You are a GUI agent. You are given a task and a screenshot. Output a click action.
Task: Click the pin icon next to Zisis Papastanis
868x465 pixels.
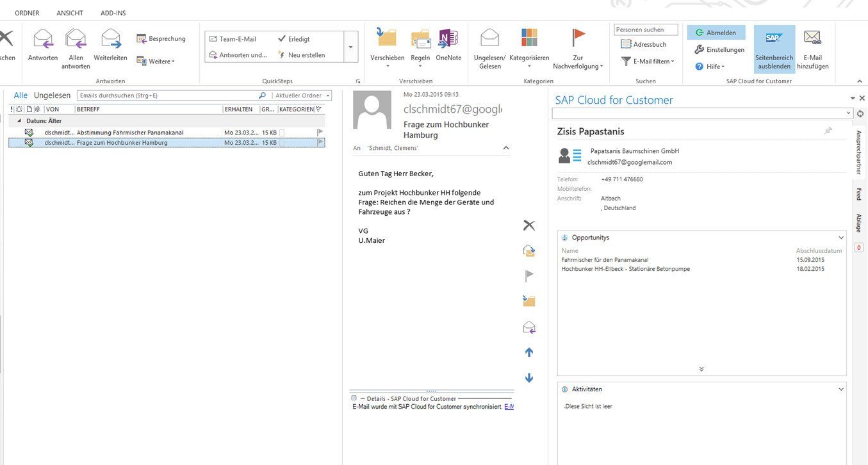828,131
